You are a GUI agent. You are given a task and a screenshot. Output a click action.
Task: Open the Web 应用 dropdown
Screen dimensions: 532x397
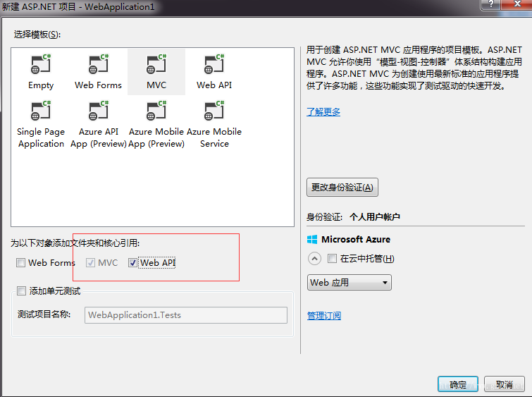349,283
